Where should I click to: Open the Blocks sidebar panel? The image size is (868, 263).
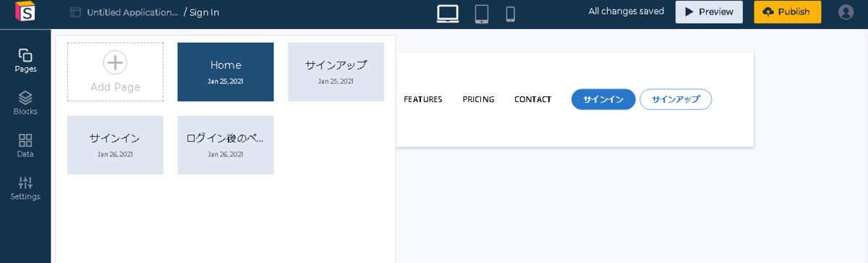25,103
